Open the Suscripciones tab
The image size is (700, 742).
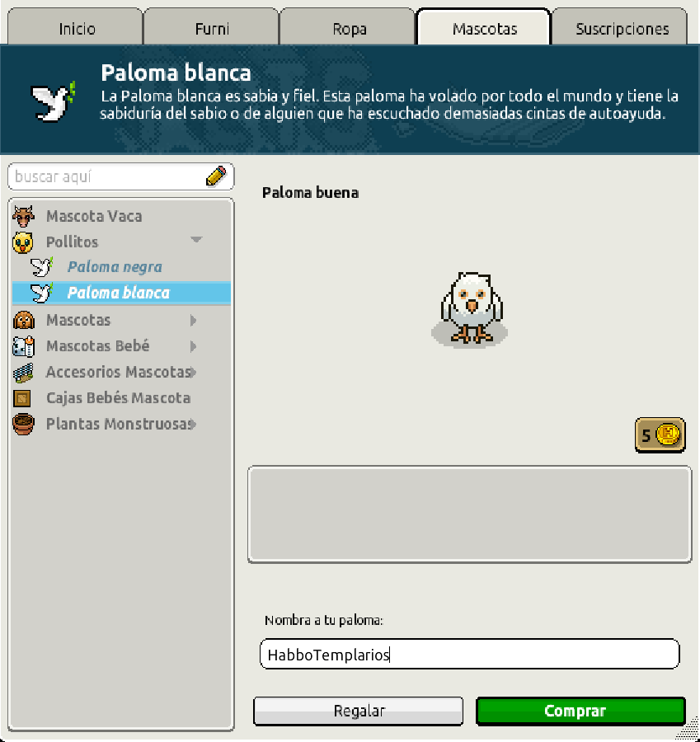pyautogui.click(x=621, y=27)
